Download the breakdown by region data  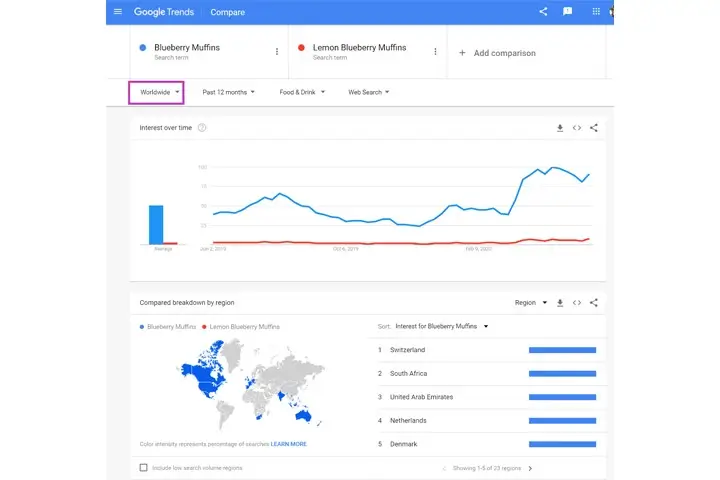tap(560, 302)
